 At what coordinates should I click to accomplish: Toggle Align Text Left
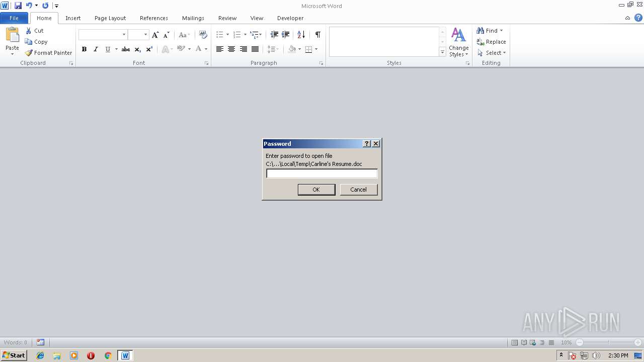pyautogui.click(x=220, y=49)
